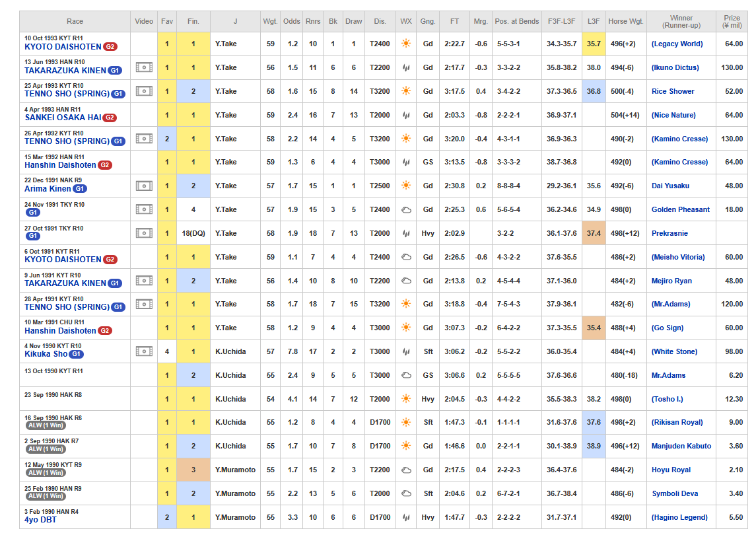This screenshot has height=535, width=756.
Task: Open runner-up White Stone link
Action: click(674, 351)
